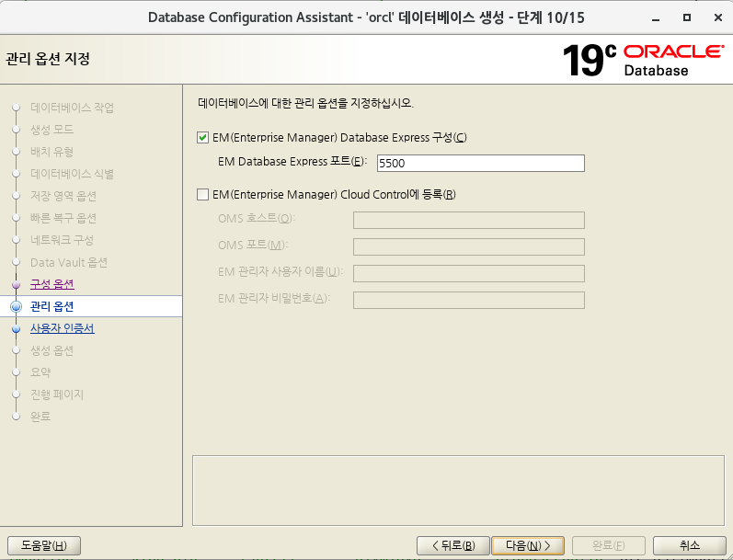
Task: Go to next step with 다음 button
Action: pos(528,545)
